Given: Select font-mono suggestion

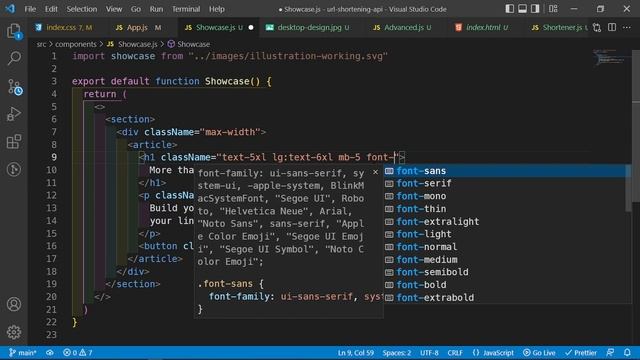Looking at the screenshot, I should (506, 196).
